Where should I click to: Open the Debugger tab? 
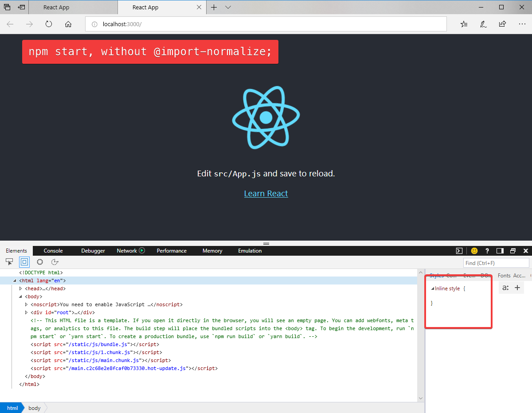point(93,251)
